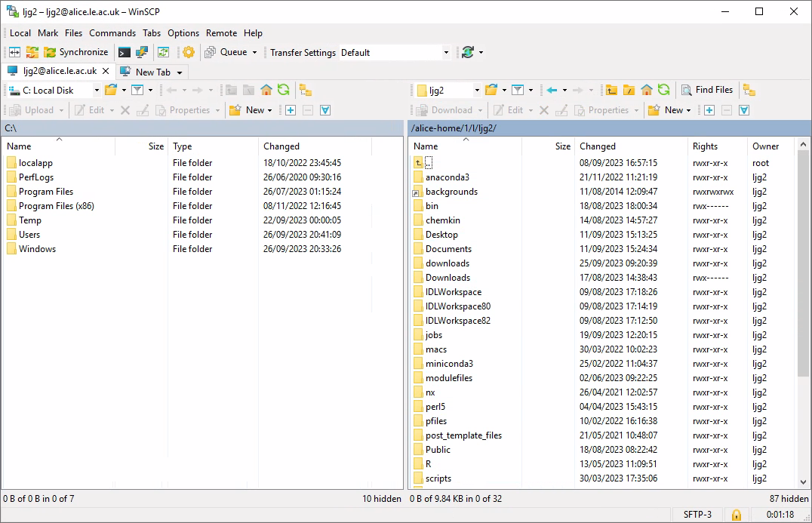Toggle the remote directory tree icon
The image size is (812, 523).
coord(749,90)
